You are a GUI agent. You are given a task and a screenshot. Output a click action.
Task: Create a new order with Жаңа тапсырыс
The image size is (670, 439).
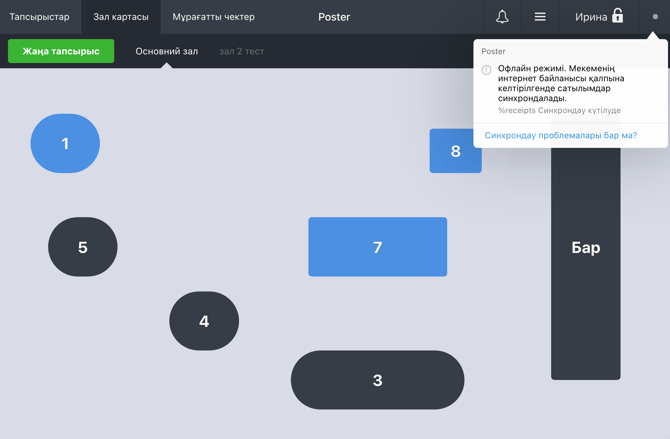61,51
